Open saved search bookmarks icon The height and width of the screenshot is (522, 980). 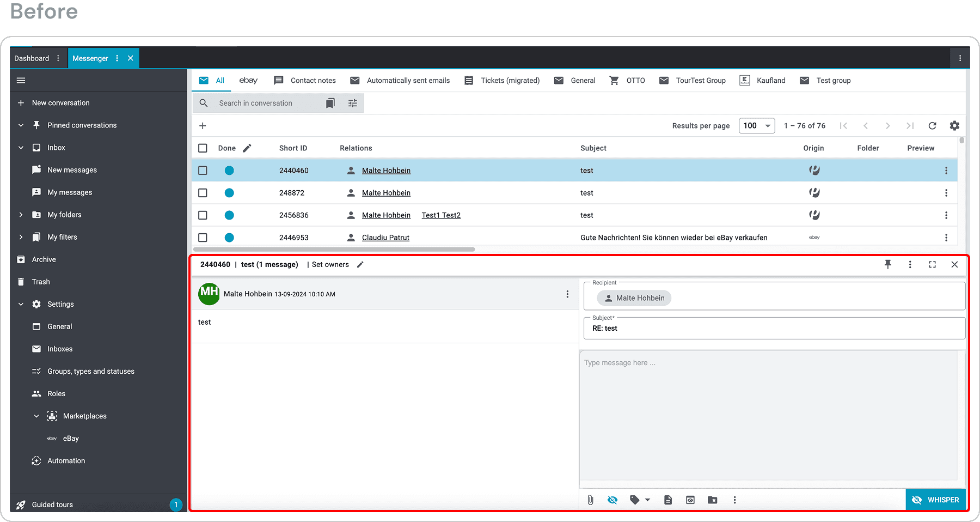tap(330, 103)
